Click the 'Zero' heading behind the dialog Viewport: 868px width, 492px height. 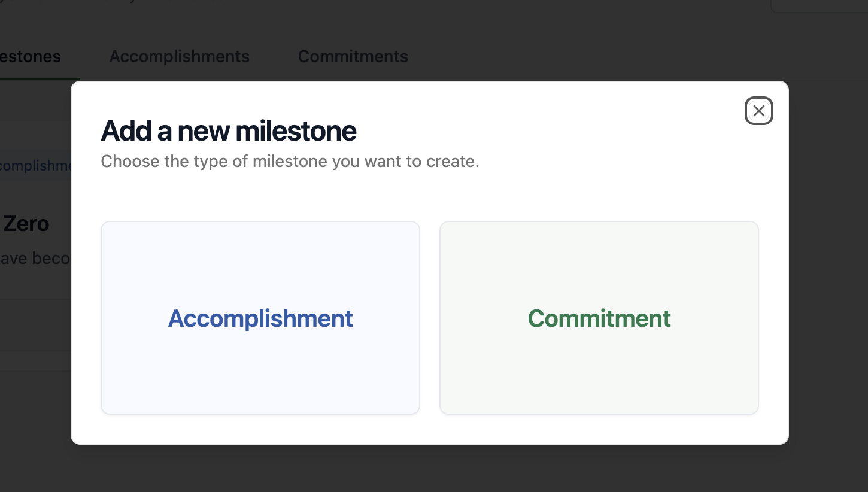coord(26,224)
